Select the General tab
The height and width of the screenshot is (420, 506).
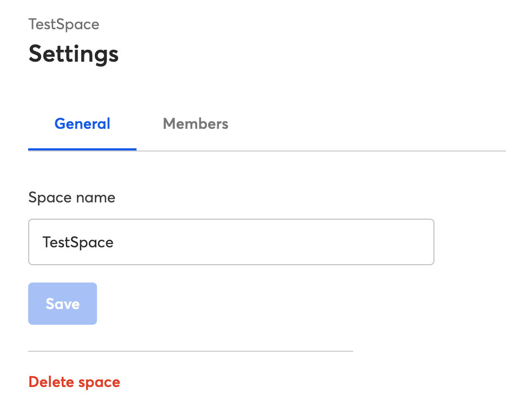(x=82, y=124)
